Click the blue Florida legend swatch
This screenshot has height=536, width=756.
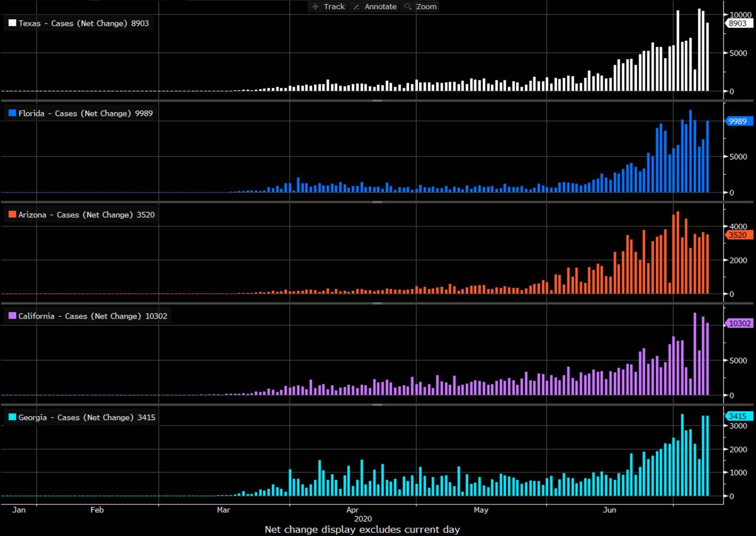(12, 113)
